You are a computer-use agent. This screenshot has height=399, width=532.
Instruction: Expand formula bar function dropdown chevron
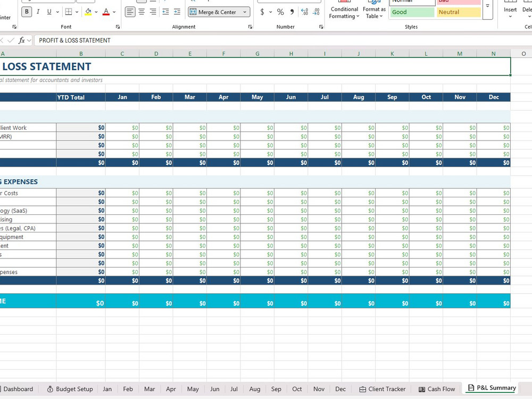(x=29, y=40)
